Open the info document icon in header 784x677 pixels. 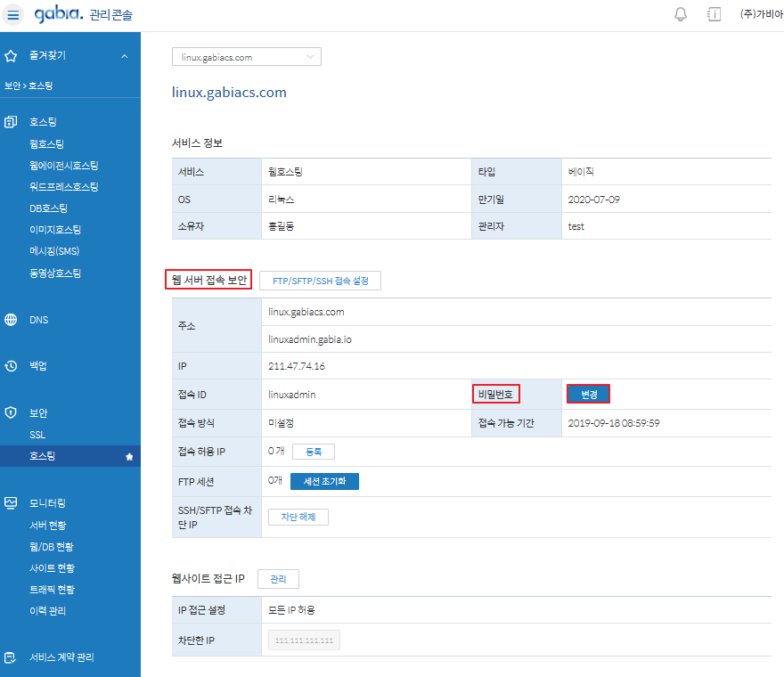714,14
